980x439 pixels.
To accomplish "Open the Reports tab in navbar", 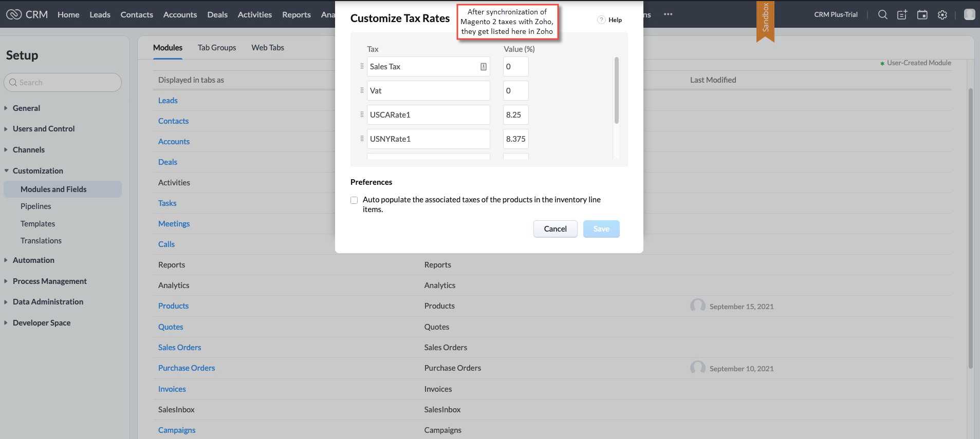I will click(297, 14).
